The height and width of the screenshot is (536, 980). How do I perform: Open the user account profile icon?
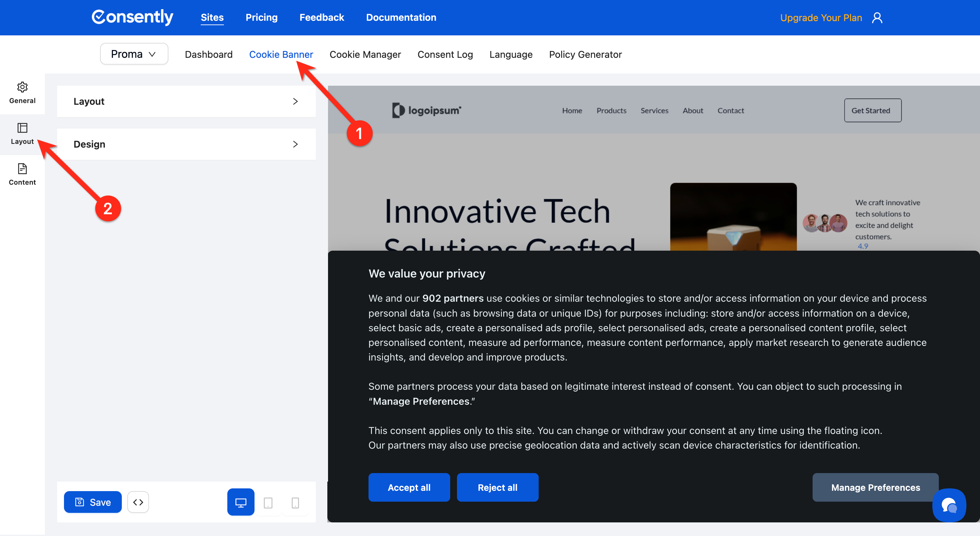[877, 18]
